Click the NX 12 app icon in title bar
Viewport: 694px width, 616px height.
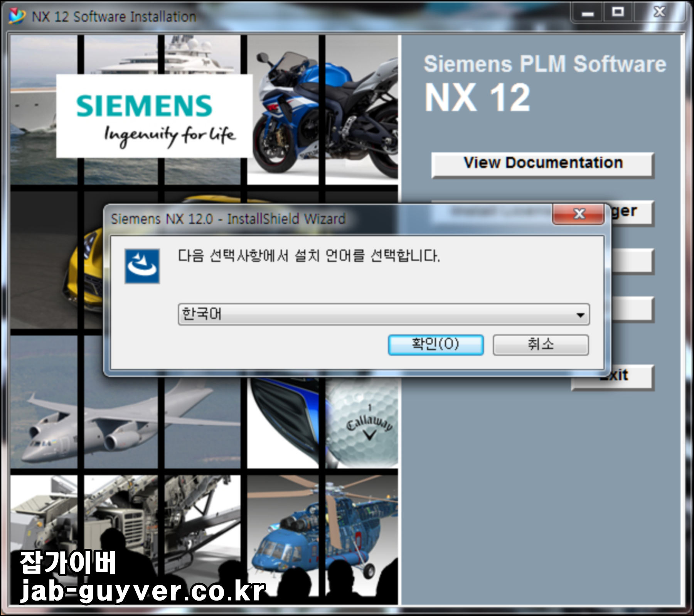click(x=17, y=16)
